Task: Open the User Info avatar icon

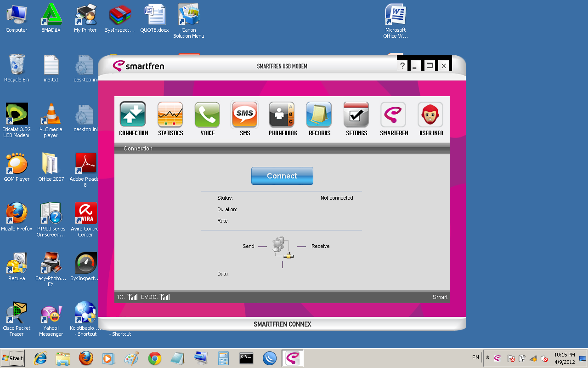Action: click(x=431, y=115)
